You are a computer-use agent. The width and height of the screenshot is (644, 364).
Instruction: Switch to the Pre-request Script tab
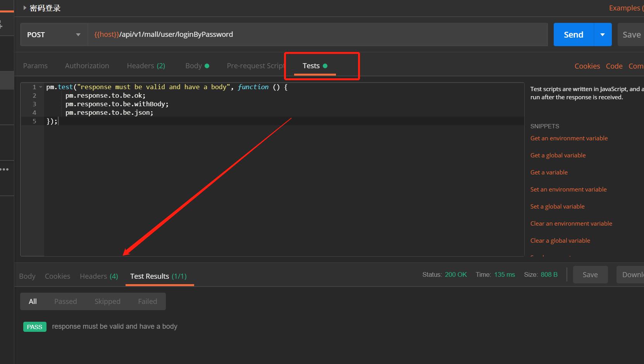255,66
